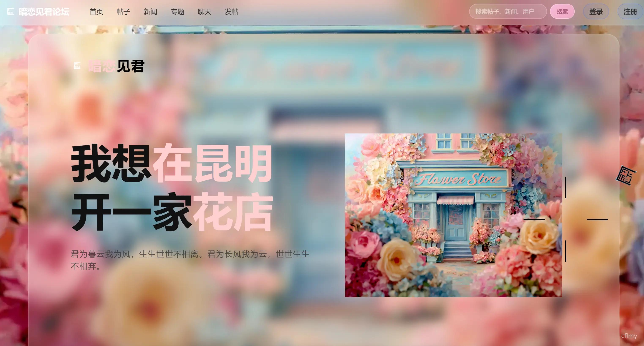Open the Flower Store illustration
644x346 pixels.
pos(453,215)
